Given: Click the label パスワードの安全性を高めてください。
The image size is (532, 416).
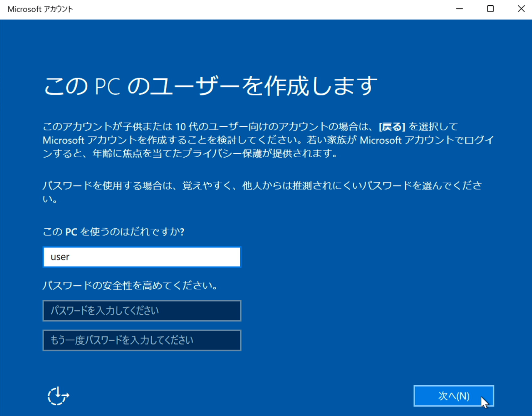Looking at the screenshot, I should (130, 285).
